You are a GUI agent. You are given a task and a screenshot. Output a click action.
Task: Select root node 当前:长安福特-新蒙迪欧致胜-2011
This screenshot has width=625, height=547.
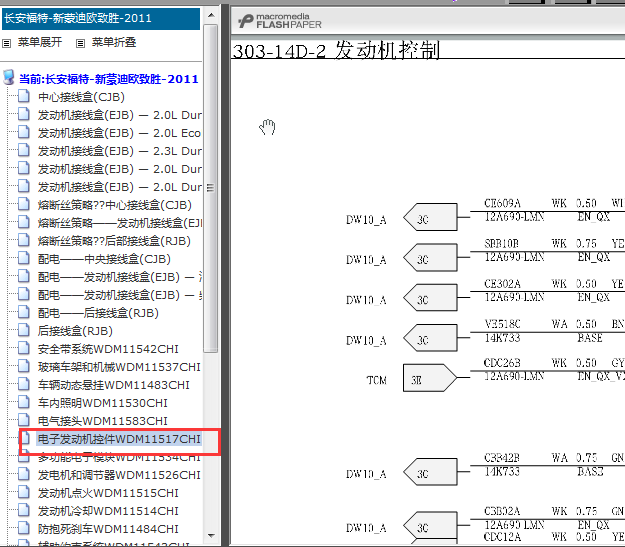coord(109,79)
